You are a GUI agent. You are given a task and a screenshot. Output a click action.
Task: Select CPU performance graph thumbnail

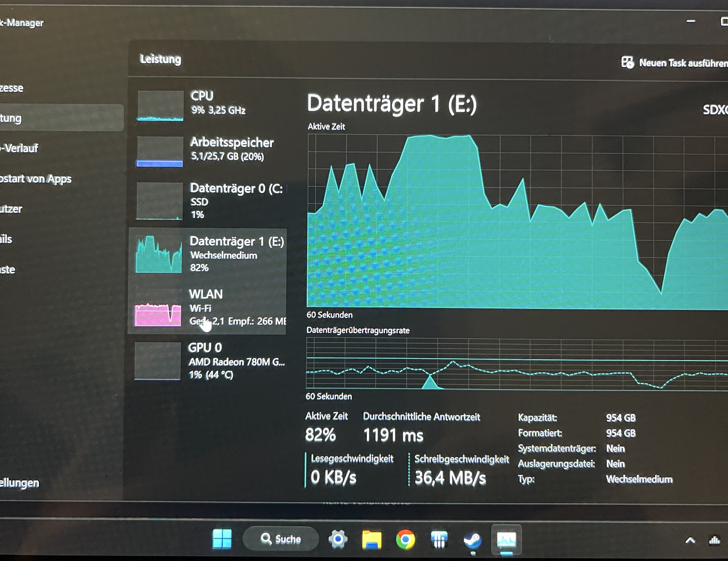pos(160,106)
